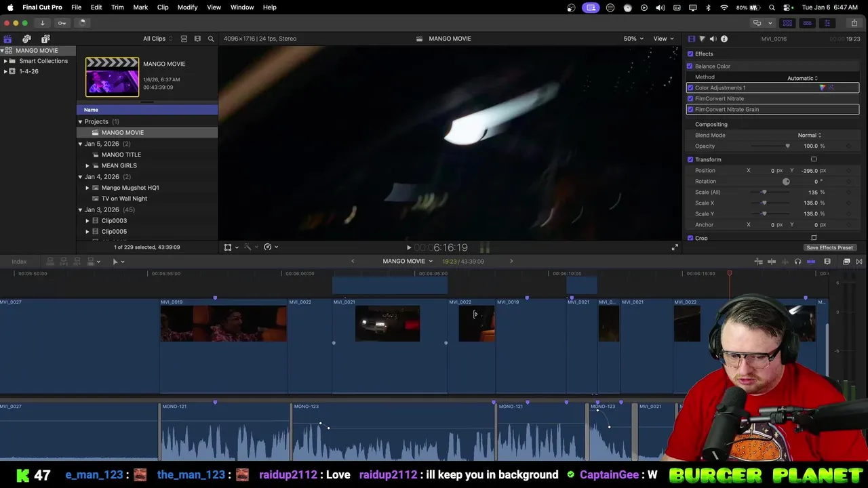Click the retime speedometer icon below the viewer
This screenshot has width=868, height=488.
(x=268, y=247)
